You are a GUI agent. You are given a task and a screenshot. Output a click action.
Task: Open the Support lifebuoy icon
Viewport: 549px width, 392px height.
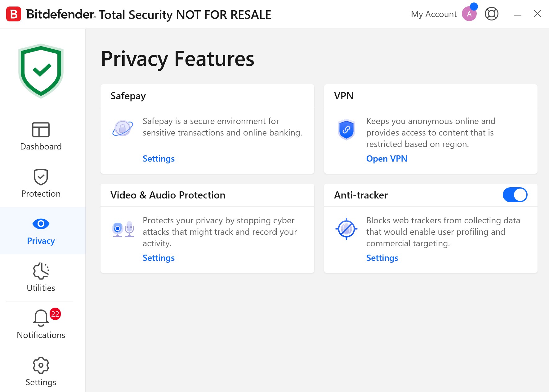pyautogui.click(x=491, y=14)
